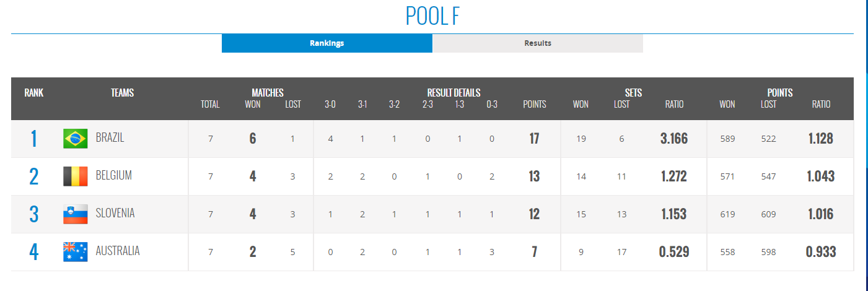The height and width of the screenshot is (291, 868).
Task: Click the Teams column header
Action: pos(122,93)
